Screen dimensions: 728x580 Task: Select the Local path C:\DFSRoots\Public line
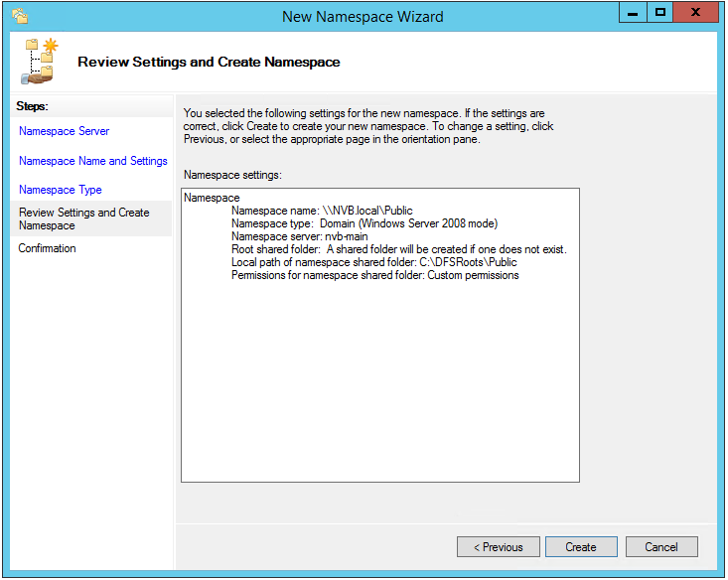pyautogui.click(x=373, y=263)
